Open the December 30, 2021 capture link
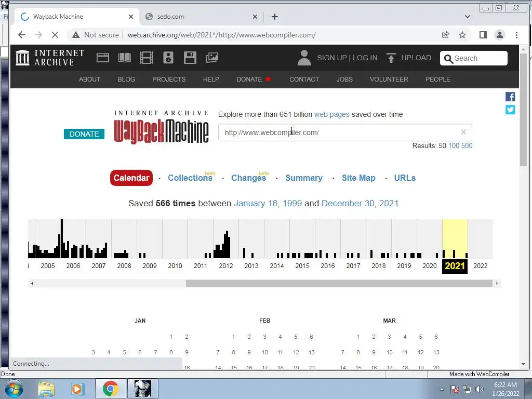The width and height of the screenshot is (532, 399). tap(360, 203)
